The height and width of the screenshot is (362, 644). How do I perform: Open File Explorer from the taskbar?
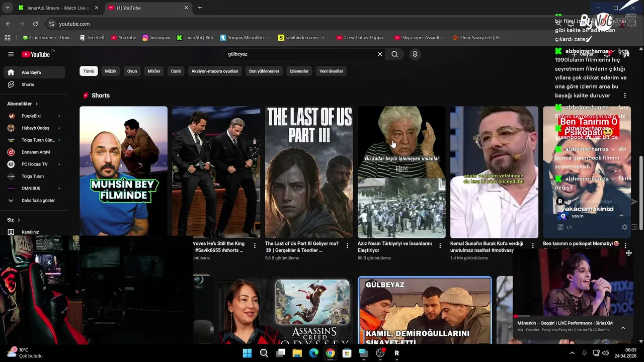297,353
